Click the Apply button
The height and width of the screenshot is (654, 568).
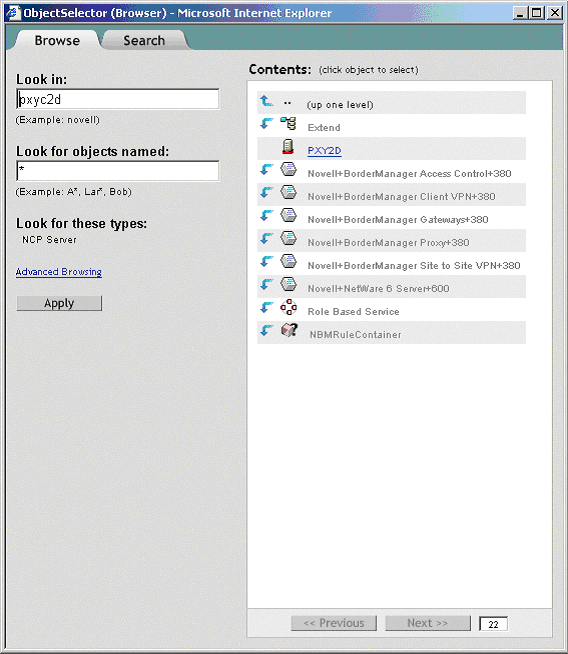(x=59, y=303)
